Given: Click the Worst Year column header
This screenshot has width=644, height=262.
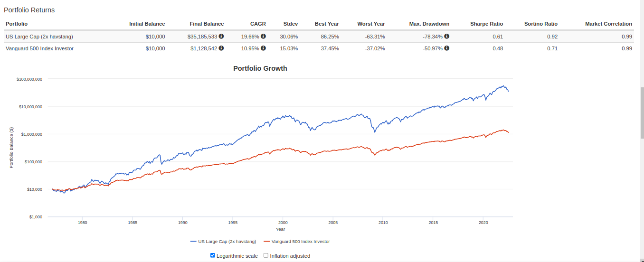Looking at the screenshot, I should (371, 24).
